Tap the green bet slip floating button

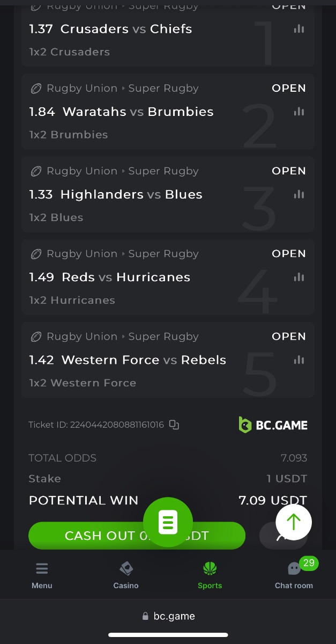pyautogui.click(x=168, y=522)
